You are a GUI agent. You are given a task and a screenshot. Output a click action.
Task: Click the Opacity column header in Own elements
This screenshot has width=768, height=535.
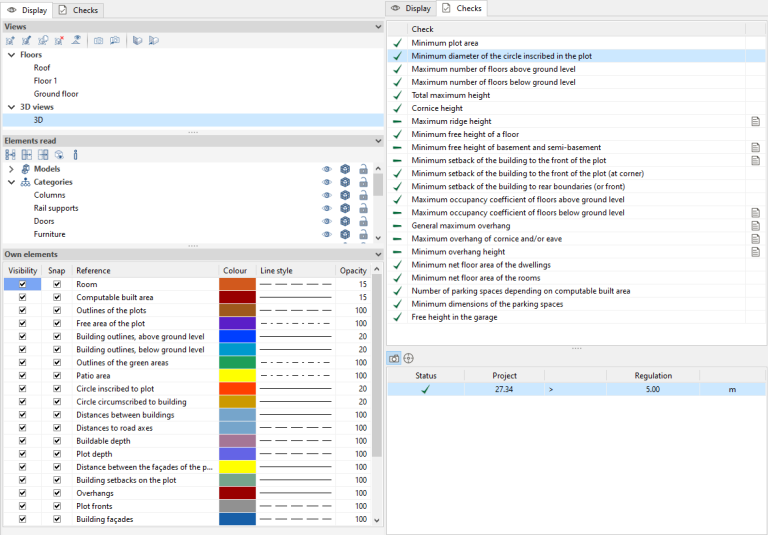tap(353, 270)
